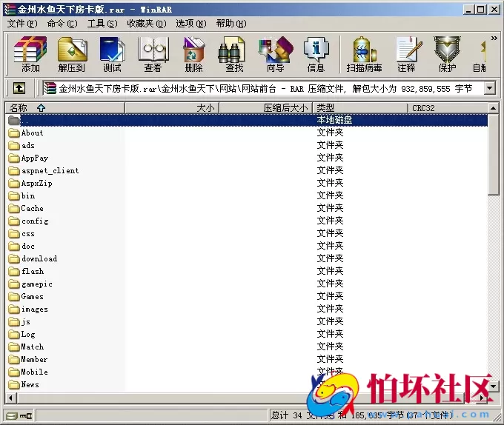Click the Find (查找) binoculars icon
This screenshot has height=425, width=504.
click(x=234, y=53)
